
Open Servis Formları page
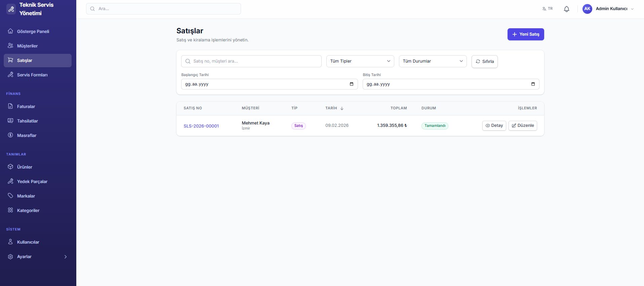(32, 75)
